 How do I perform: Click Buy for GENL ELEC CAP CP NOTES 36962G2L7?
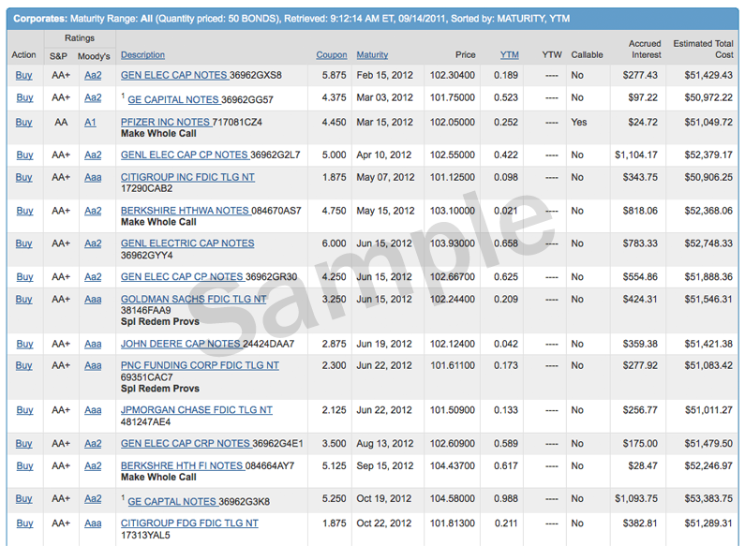click(24, 155)
